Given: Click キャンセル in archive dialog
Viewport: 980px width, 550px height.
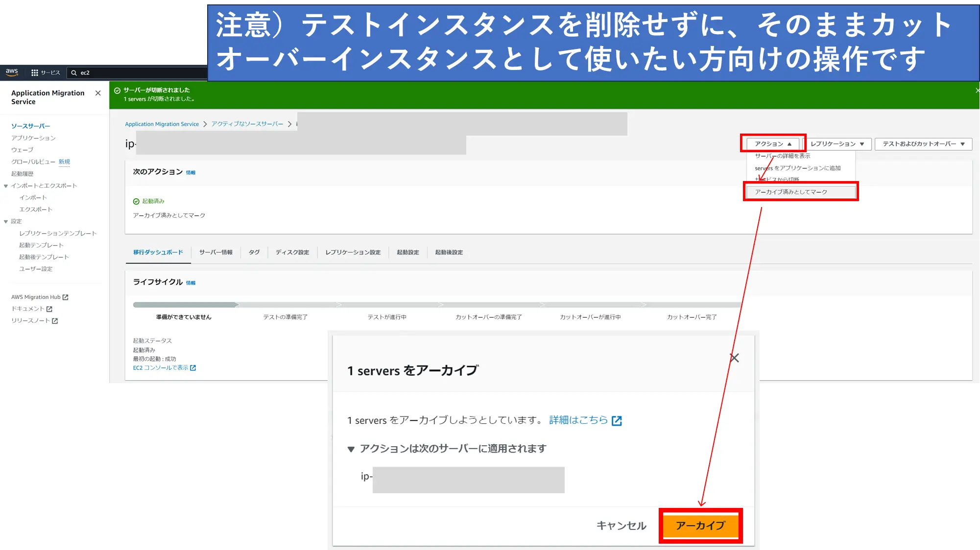Looking at the screenshot, I should pyautogui.click(x=621, y=526).
